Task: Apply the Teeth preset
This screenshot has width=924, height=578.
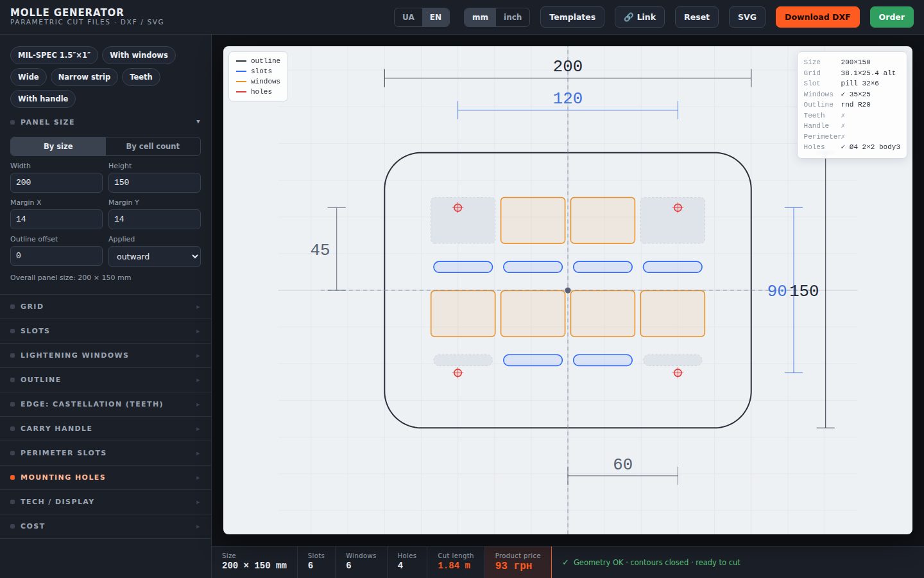Action: coord(141,77)
